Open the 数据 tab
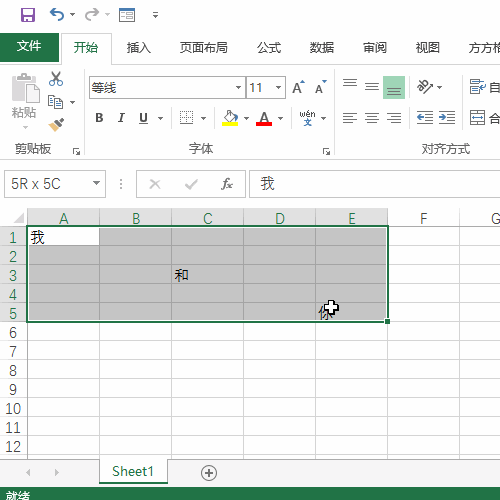This screenshot has width=500, height=500. pos(322,48)
